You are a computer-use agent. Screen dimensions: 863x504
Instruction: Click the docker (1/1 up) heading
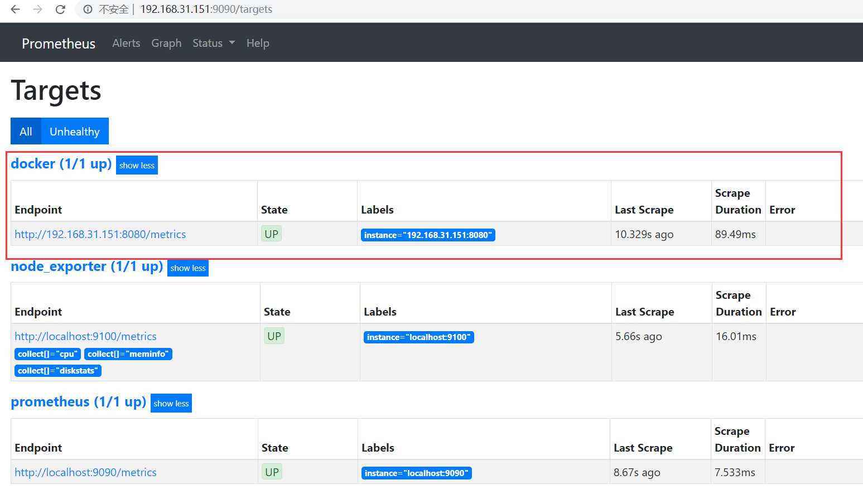pyautogui.click(x=61, y=163)
